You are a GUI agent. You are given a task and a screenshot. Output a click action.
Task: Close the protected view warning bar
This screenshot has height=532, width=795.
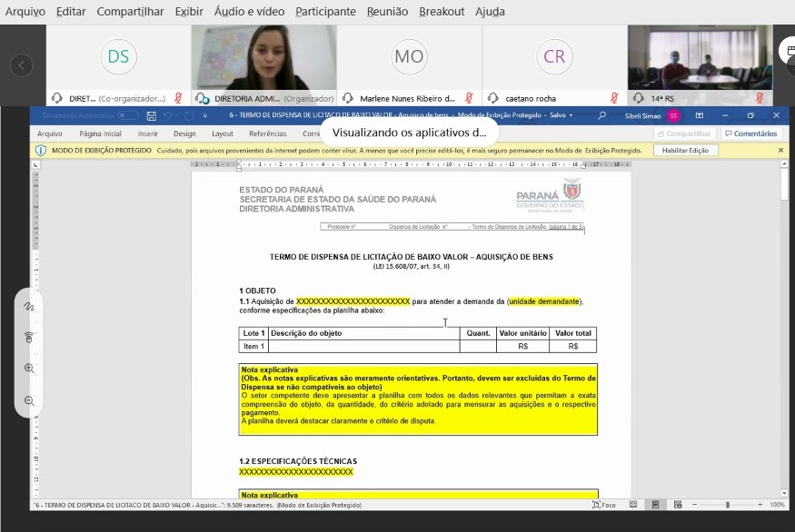tap(780, 150)
